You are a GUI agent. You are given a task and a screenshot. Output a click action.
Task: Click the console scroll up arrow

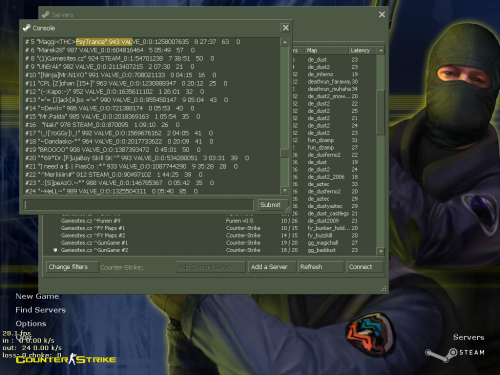point(285,42)
